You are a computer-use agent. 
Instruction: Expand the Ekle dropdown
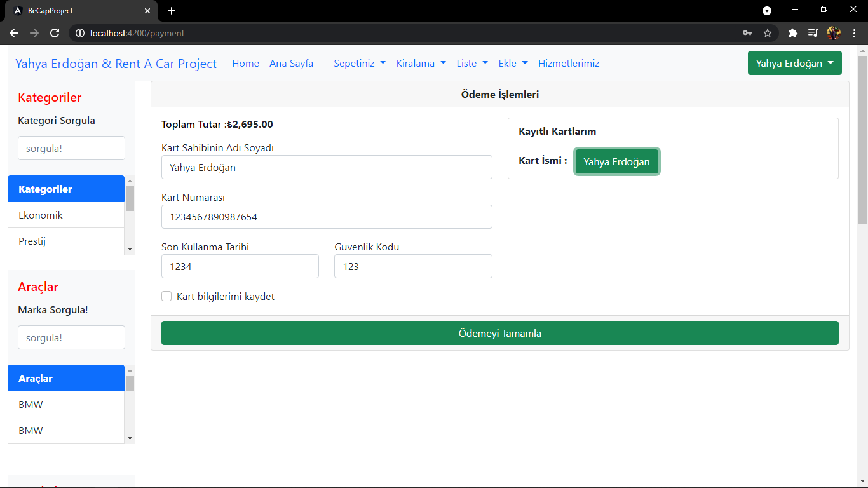512,63
